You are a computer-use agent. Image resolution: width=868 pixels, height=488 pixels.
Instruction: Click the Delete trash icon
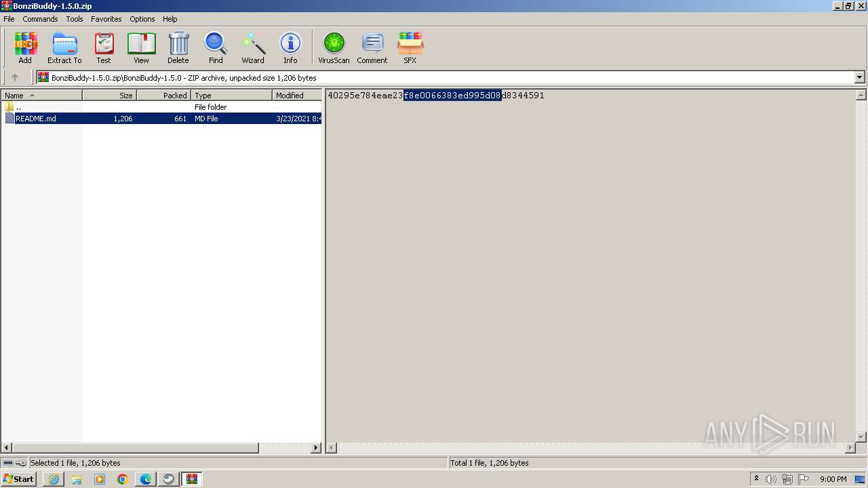[x=178, y=47]
